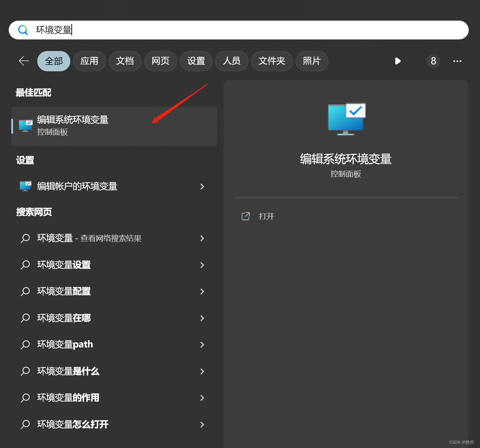Viewport: 480px width, 448px height.
Task: Click the search magnifier icon in the search box
Action: click(23, 30)
